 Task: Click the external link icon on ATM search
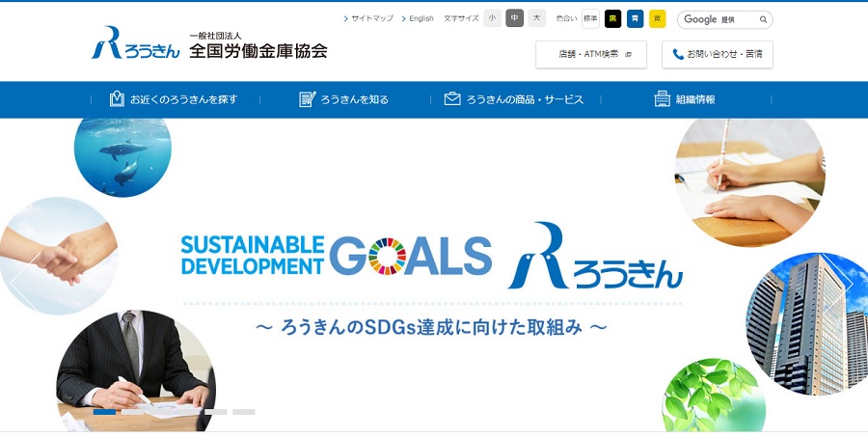tap(628, 54)
